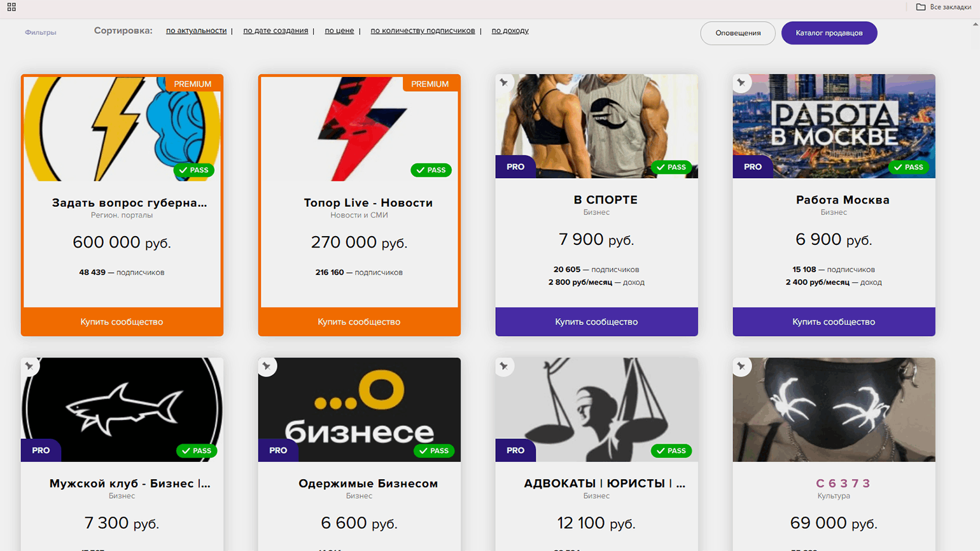Sort listings по дате создания
980x551 pixels.
(x=276, y=31)
